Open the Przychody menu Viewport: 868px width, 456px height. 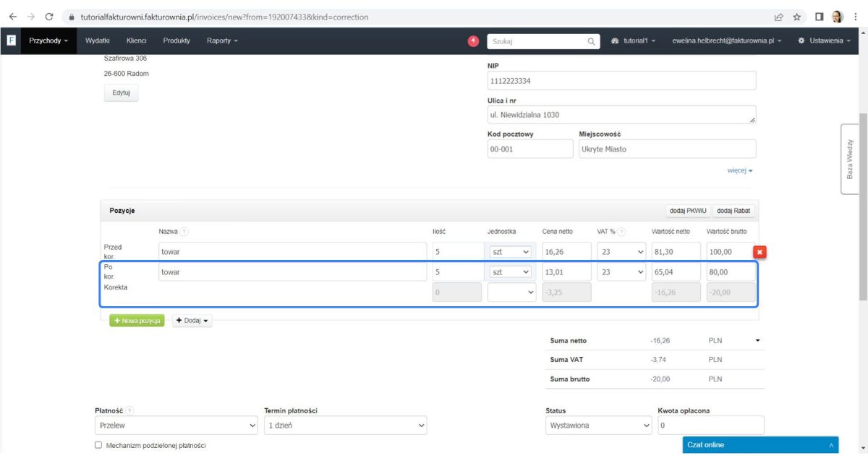click(48, 41)
